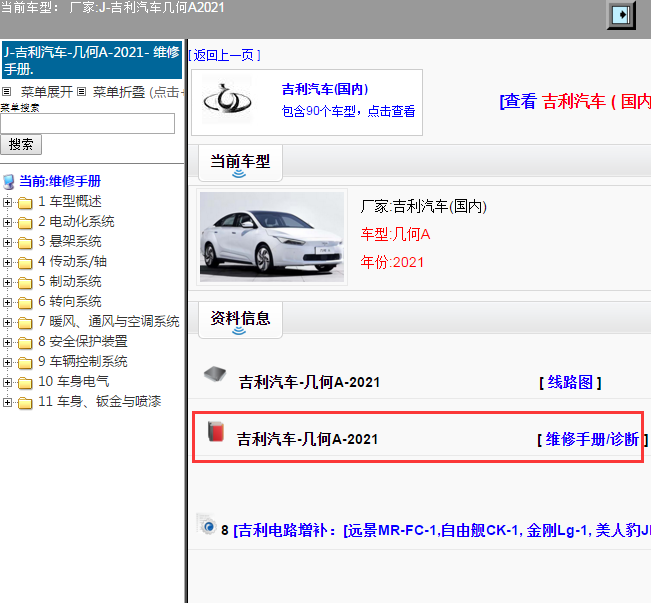The height and width of the screenshot is (603, 651).
Task: Expand the 10 车身电气 tree node
Action: tap(7, 382)
